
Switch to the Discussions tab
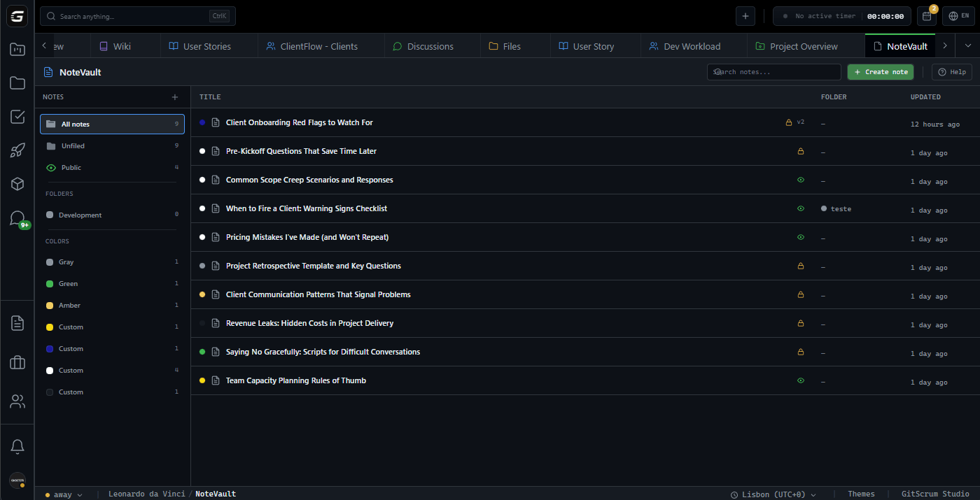click(x=423, y=46)
